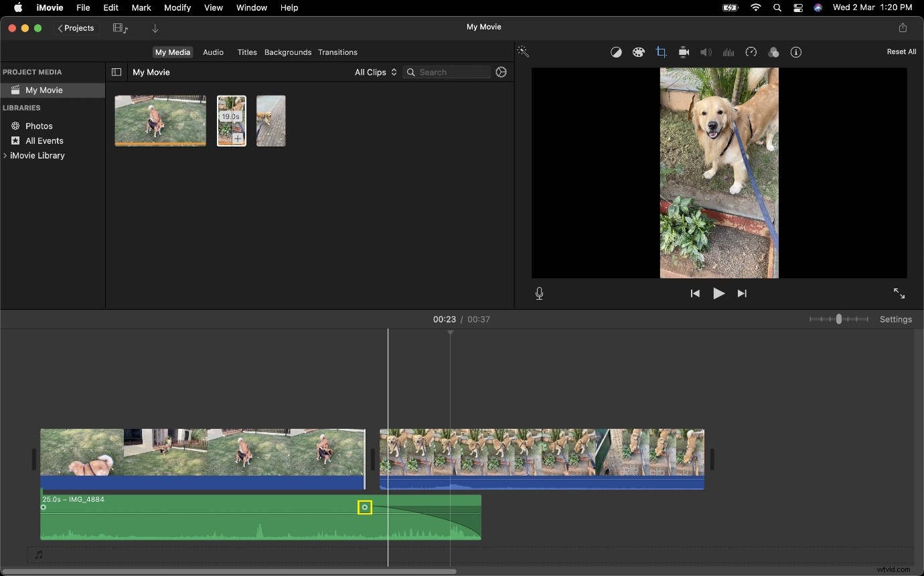
Task: Select the Cropping tool in the viewer toolbar
Action: tap(662, 52)
